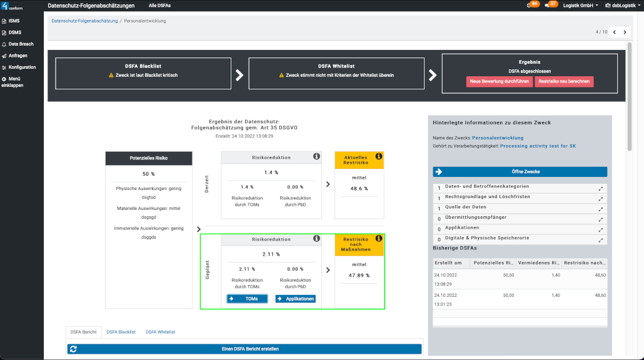
Task: Click Restrisiko neu berechnen button
Action: [564, 82]
